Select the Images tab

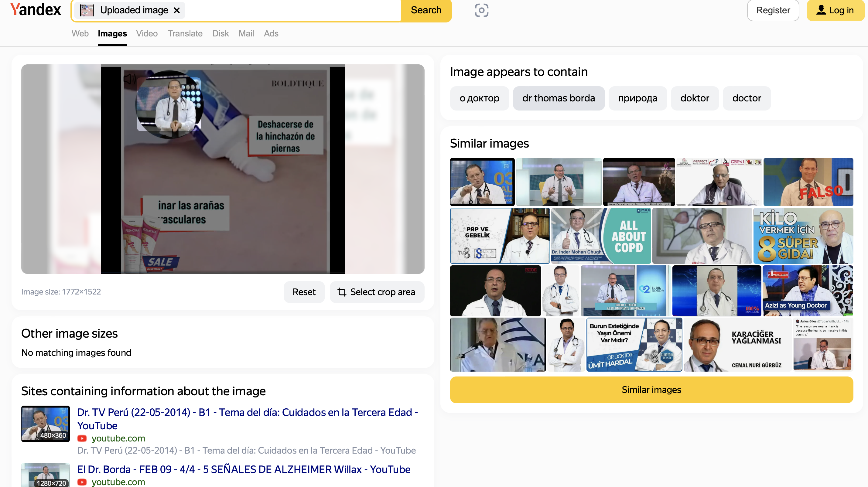point(112,34)
